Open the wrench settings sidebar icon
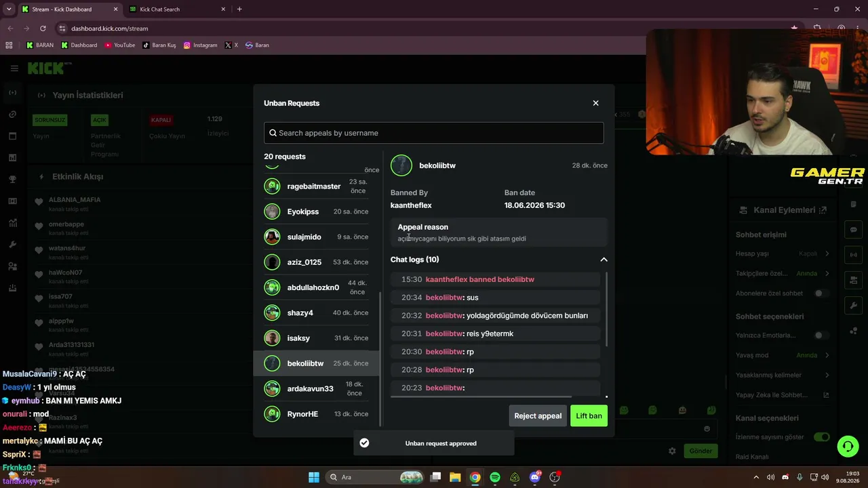 (x=13, y=245)
